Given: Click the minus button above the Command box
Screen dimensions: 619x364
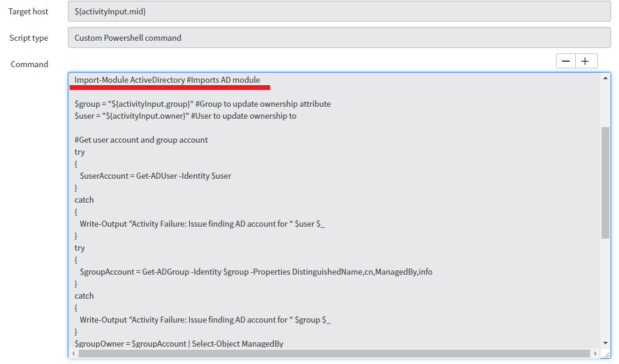Looking at the screenshot, I should click(566, 61).
